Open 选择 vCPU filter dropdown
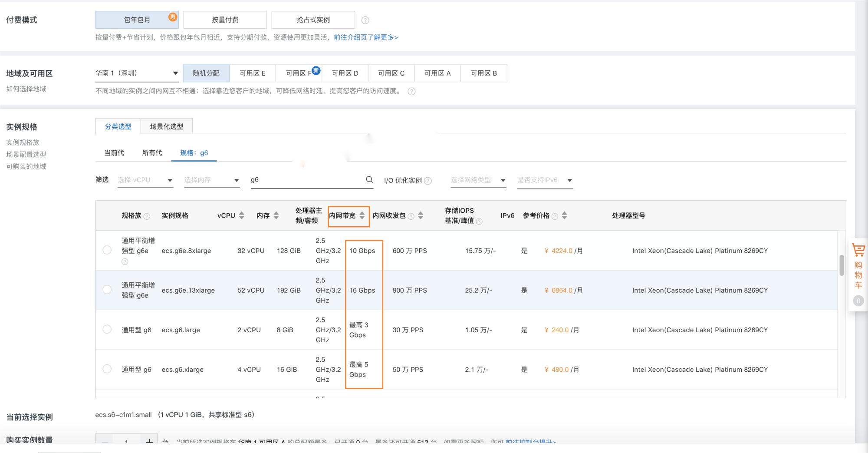This screenshot has height=453, width=868. coord(145,180)
